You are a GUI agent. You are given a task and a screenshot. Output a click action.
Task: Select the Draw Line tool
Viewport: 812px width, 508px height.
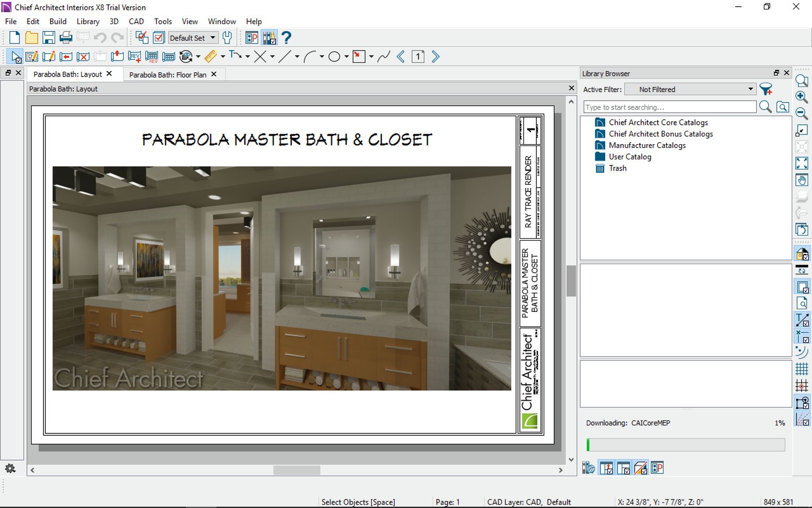click(285, 57)
